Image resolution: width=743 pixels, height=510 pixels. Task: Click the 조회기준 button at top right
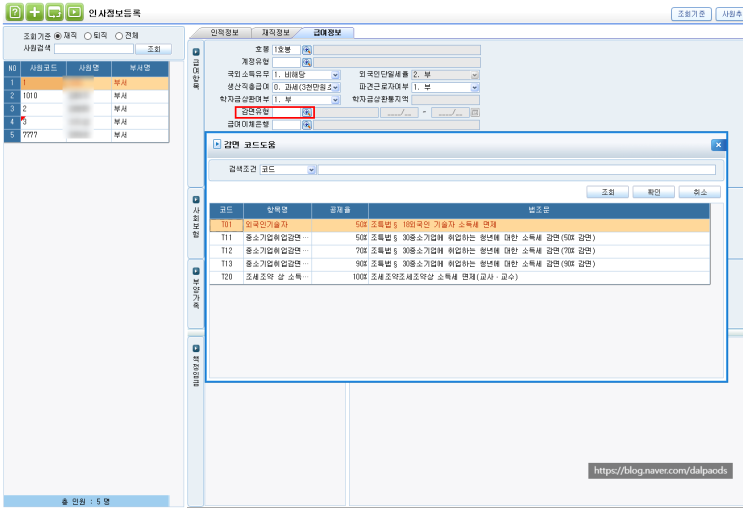[691, 14]
